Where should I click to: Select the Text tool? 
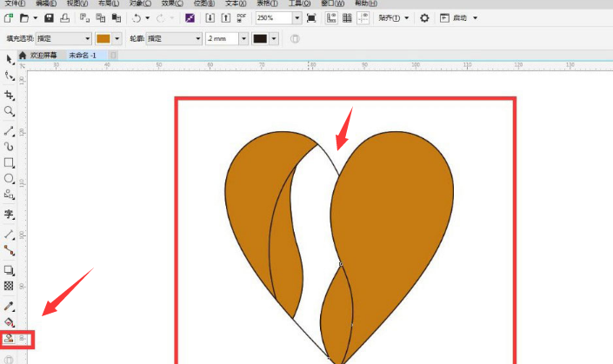pyautogui.click(x=10, y=214)
